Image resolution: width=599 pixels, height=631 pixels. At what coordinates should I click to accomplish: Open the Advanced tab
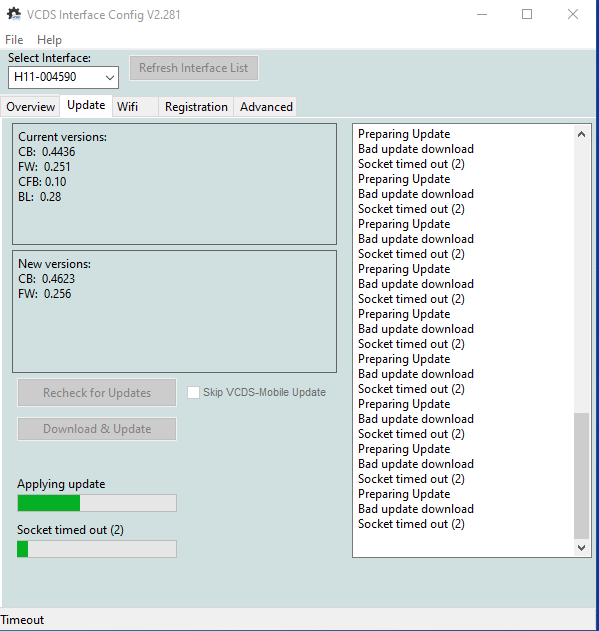point(266,107)
